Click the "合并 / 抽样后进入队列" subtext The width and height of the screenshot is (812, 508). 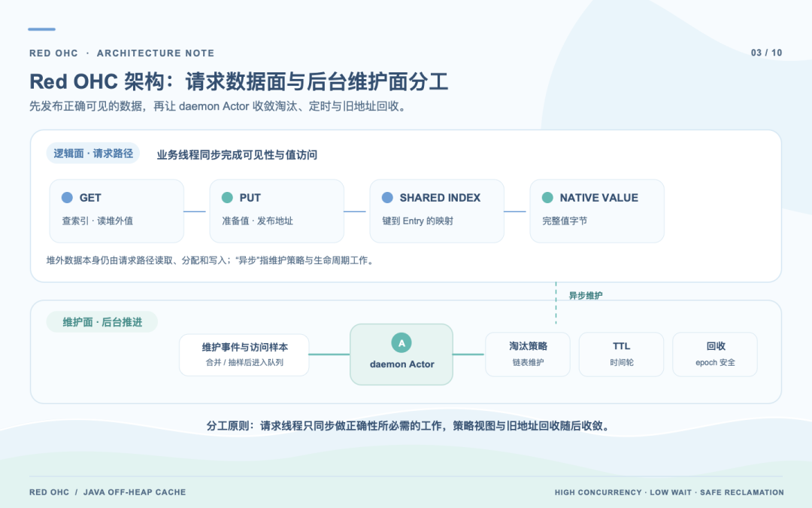click(244, 362)
